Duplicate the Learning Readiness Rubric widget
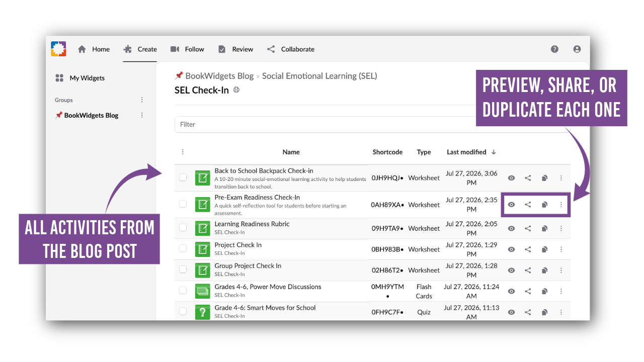The height and width of the screenshot is (362, 644). click(x=544, y=228)
